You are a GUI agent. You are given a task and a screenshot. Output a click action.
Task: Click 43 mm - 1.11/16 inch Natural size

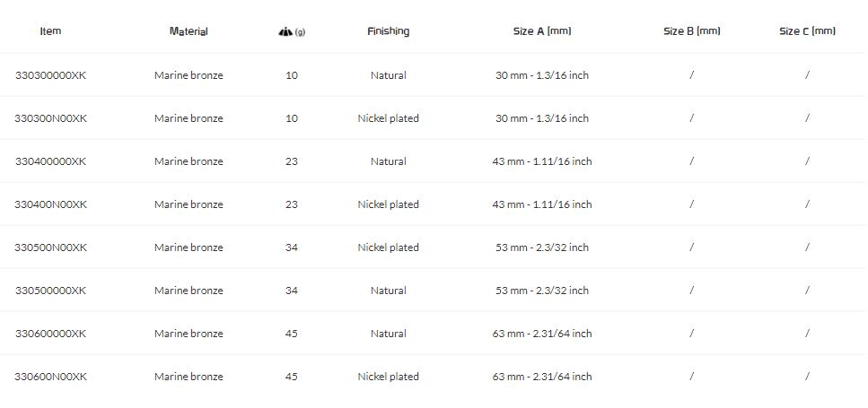pyautogui.click(x=542, y=161)
